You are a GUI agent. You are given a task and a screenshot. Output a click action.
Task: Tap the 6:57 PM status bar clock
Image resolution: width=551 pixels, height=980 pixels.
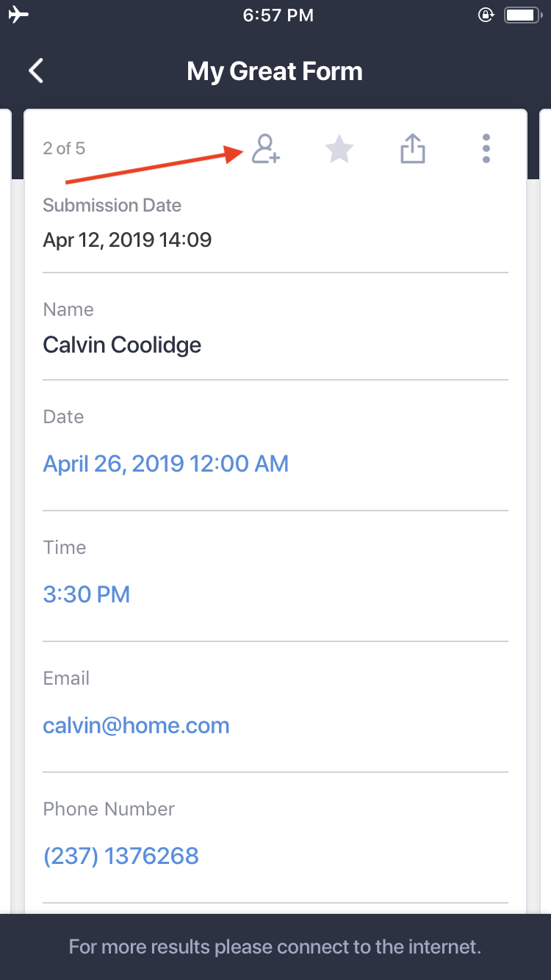click(x=278, y=15)
